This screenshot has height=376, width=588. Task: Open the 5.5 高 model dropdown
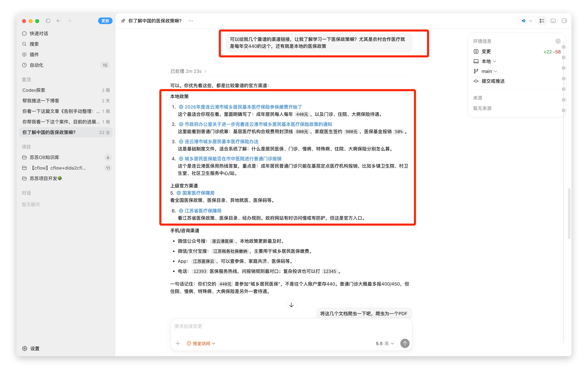[385, 344]
